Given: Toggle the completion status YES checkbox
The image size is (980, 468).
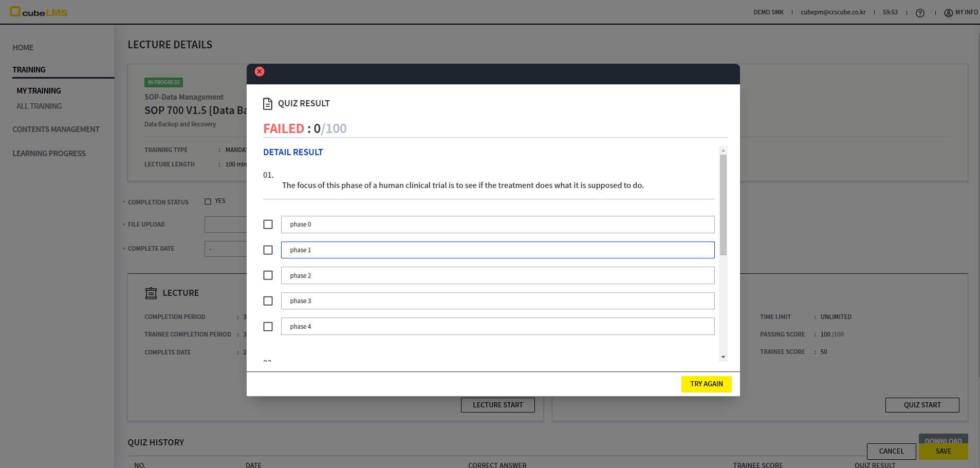Looking at the screenshot, I should pos(208,201).
